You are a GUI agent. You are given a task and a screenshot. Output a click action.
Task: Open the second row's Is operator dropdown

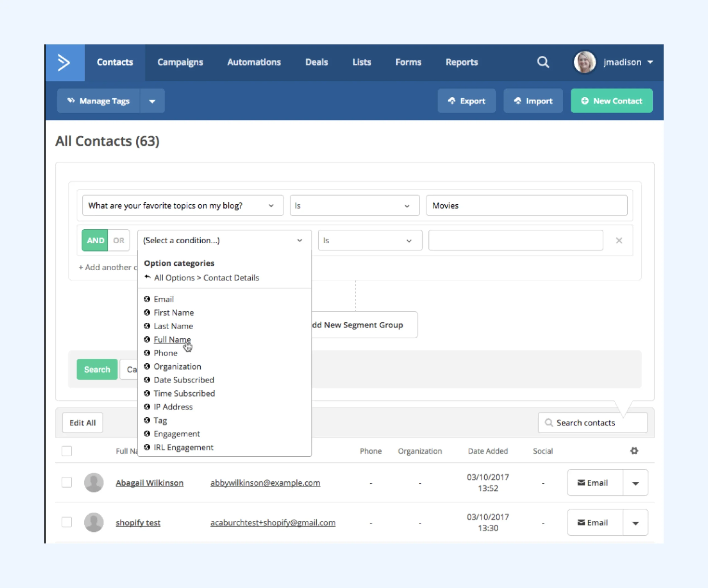(x=370, y=240)
